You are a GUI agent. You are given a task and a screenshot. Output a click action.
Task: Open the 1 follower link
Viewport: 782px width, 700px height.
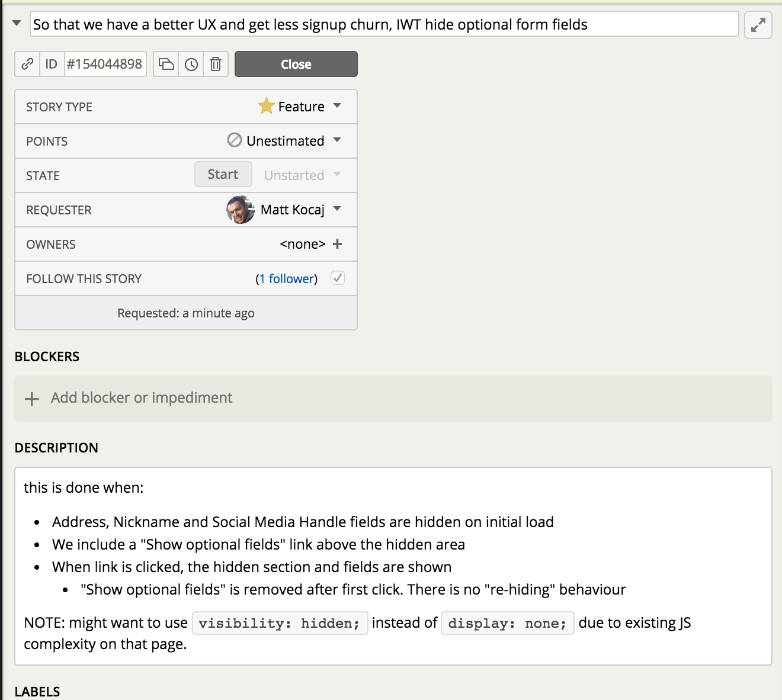point(287,279)
